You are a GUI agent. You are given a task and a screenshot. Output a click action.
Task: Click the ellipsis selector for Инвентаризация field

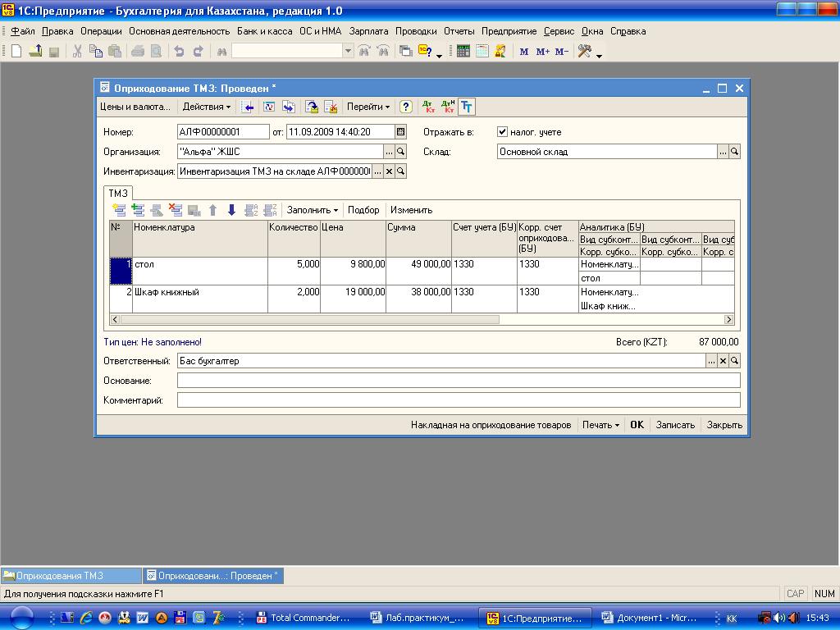point(377,171)
